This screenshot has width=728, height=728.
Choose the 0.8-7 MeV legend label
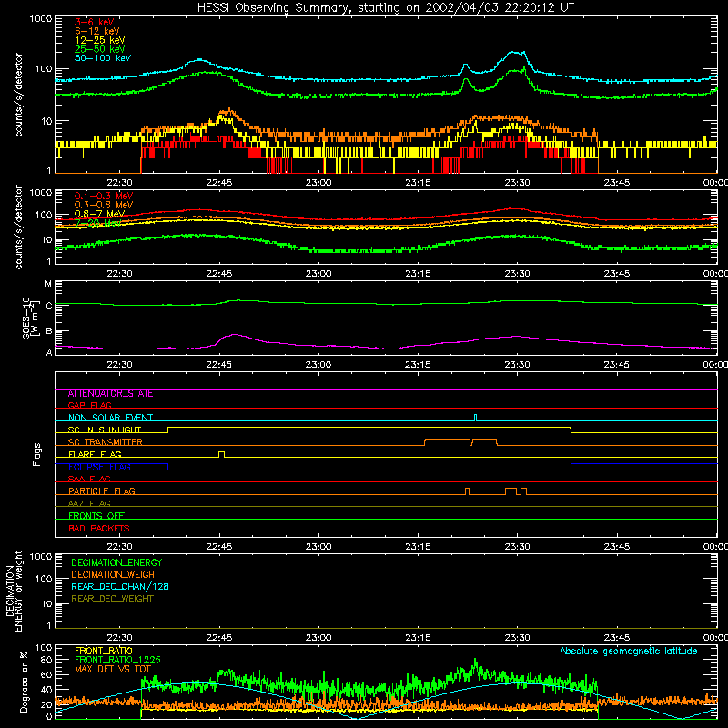99,214
